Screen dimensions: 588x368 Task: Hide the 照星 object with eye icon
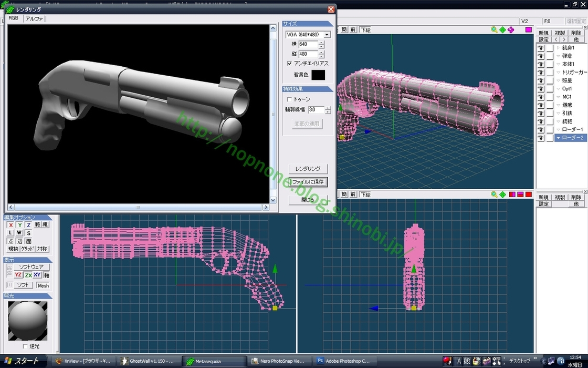pyautogui.click(x=540, y=81)
